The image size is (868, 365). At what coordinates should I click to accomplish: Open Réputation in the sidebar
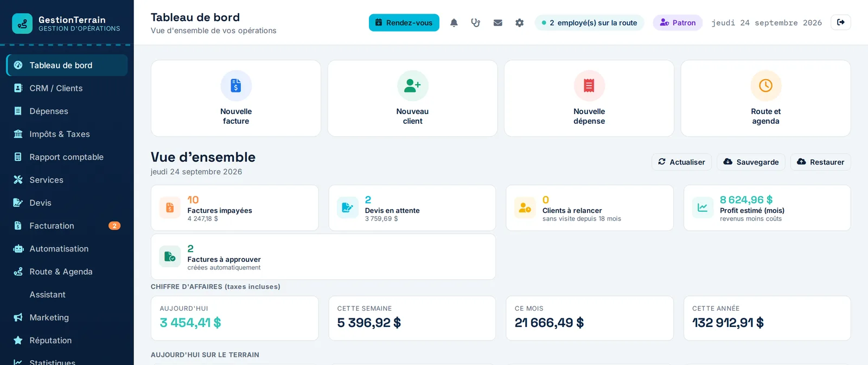coord(67,341)
